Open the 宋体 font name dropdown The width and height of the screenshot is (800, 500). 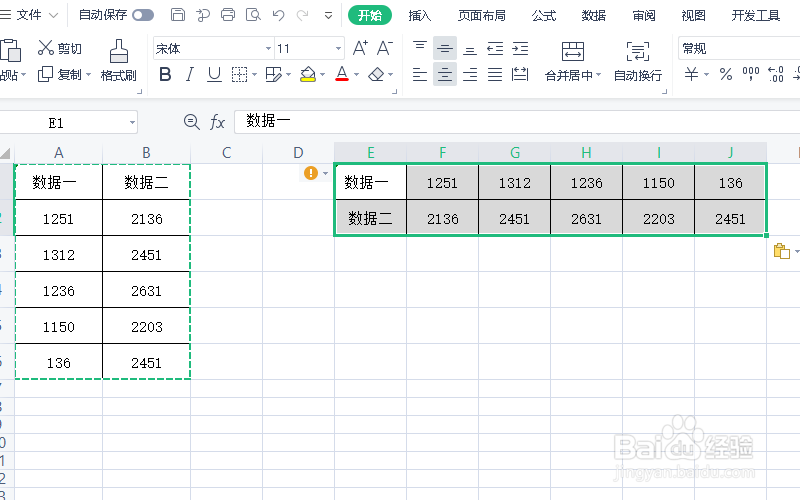click(x=268, y=49)
